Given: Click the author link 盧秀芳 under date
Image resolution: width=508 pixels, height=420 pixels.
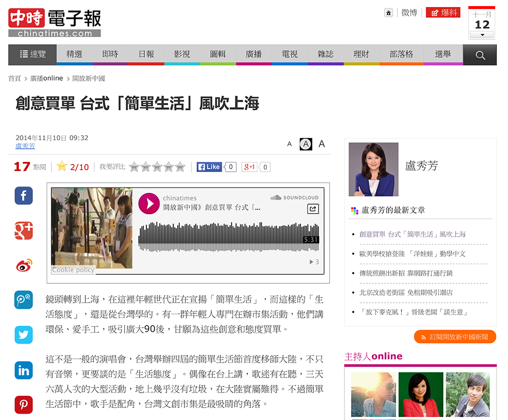Looking at the screenshot, I should tap(25, 146).
